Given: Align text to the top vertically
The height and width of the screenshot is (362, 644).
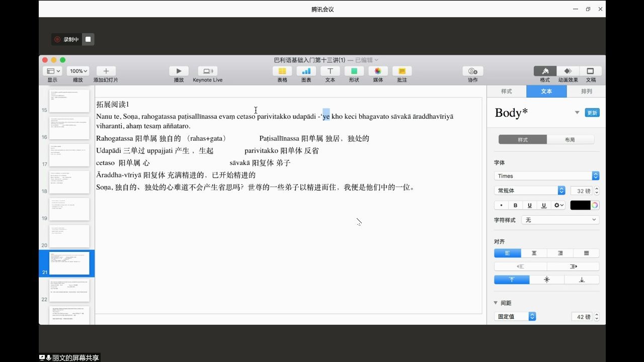Looking at the screenshot, I should [x=512, y=280].
